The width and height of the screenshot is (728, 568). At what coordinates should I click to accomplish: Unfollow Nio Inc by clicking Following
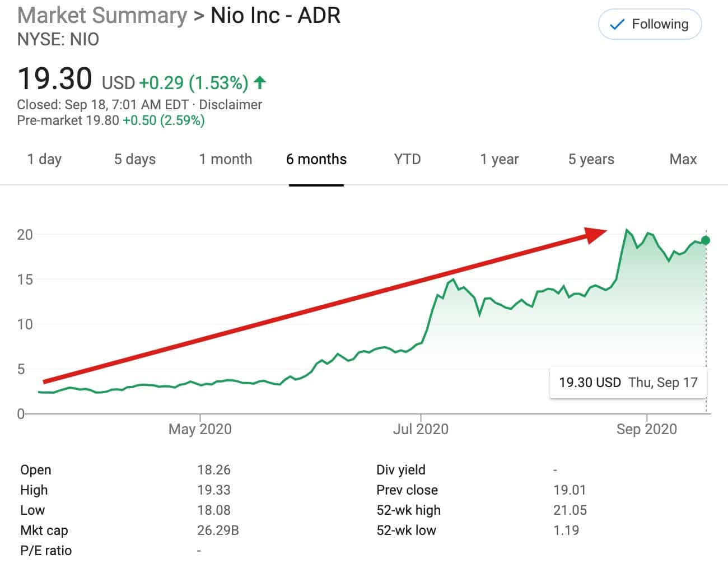pos(650,24)
